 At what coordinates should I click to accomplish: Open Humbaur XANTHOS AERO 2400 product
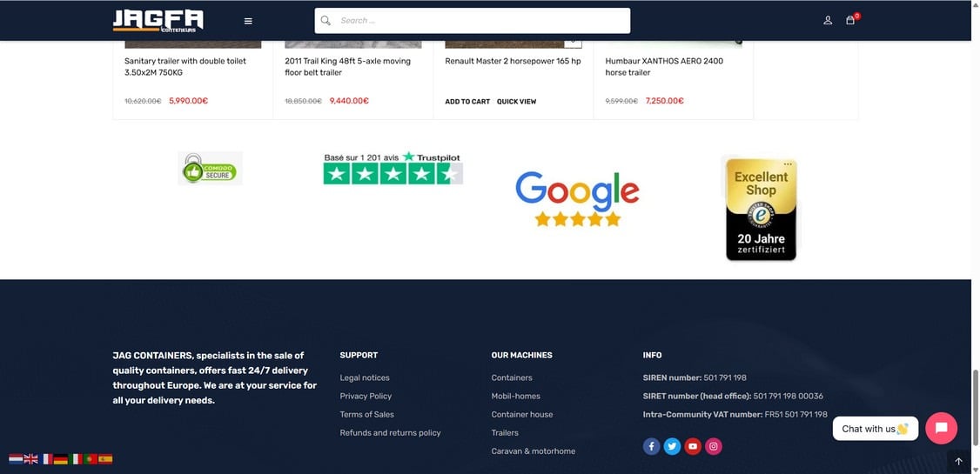pyautogui.click(x=664, y=67)
